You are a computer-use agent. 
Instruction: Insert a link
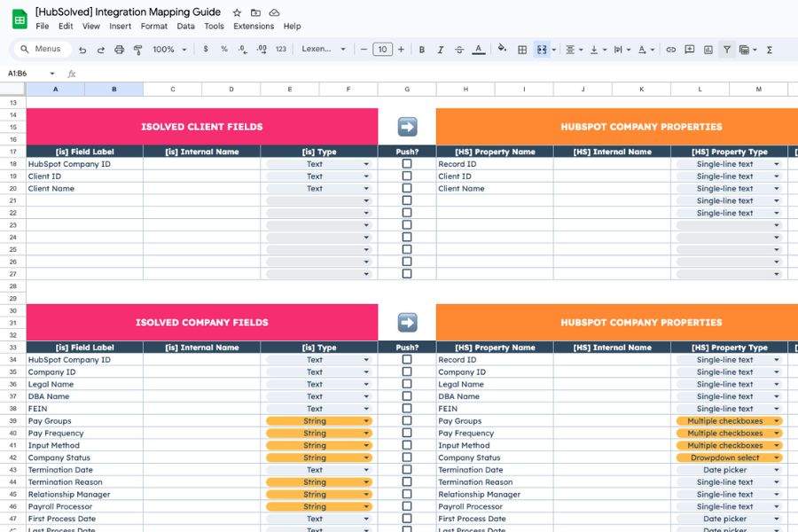click(671, 50)
